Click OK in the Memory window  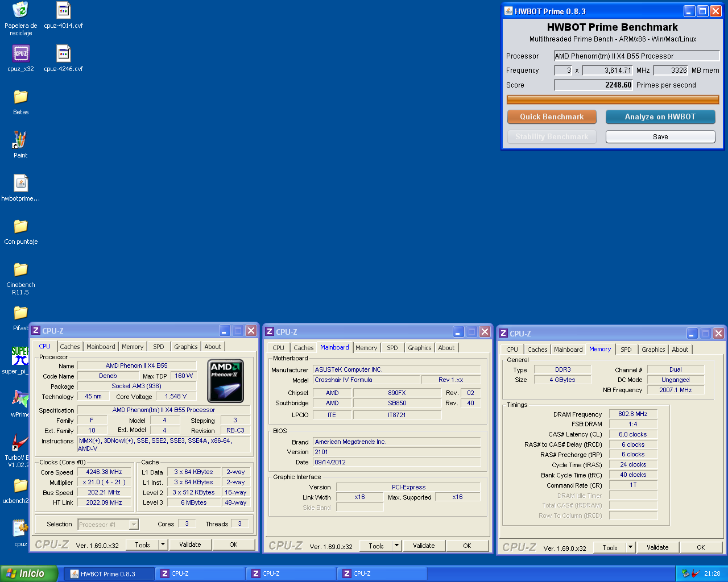click(x=701, y=547)
